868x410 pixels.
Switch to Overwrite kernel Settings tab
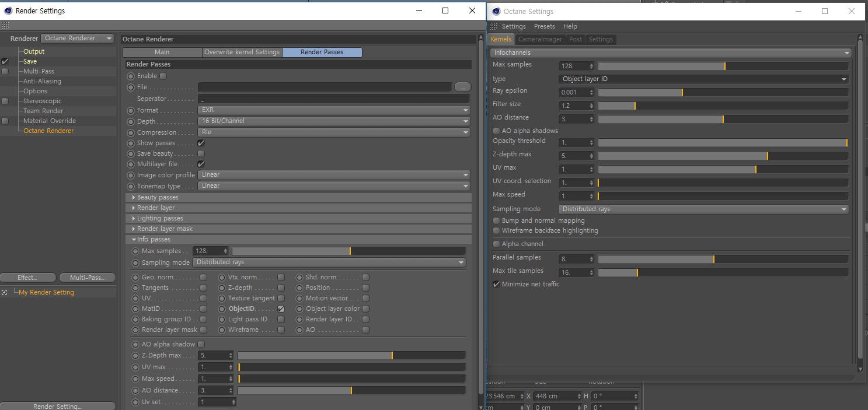pos(242,52)
